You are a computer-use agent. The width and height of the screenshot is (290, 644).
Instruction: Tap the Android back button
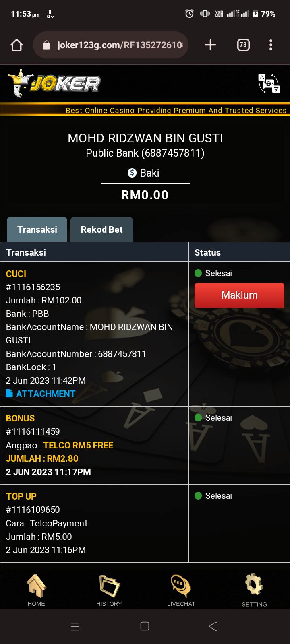pyautogui.click(x=214, y=626)
